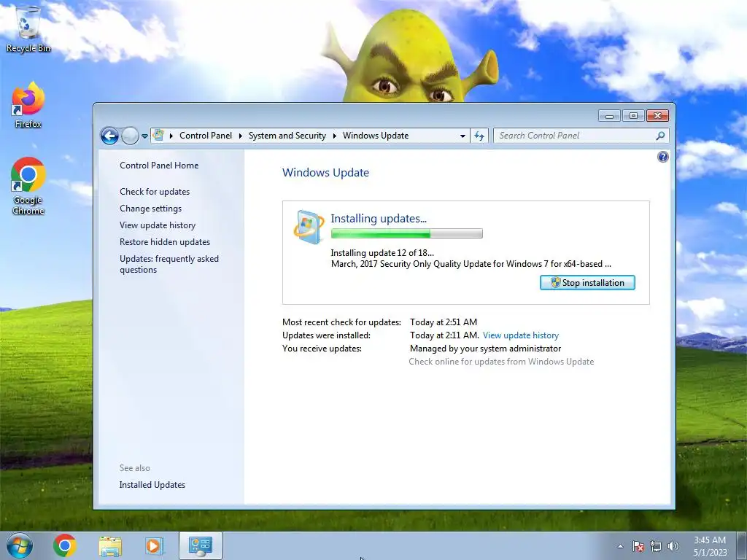
Task: Click the Control Panel icon in address bar
Action: pyautogui.click(x=158, y=135)
